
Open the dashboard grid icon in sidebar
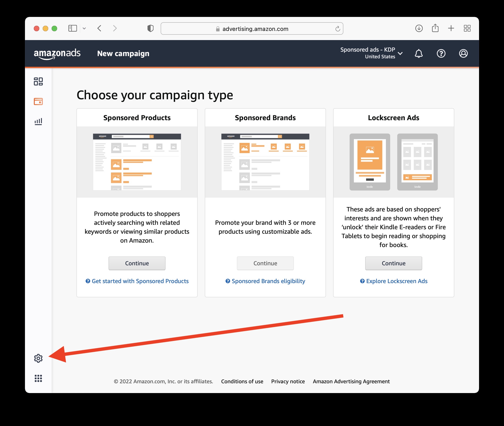pyautogui.click(x=38, y=81)
